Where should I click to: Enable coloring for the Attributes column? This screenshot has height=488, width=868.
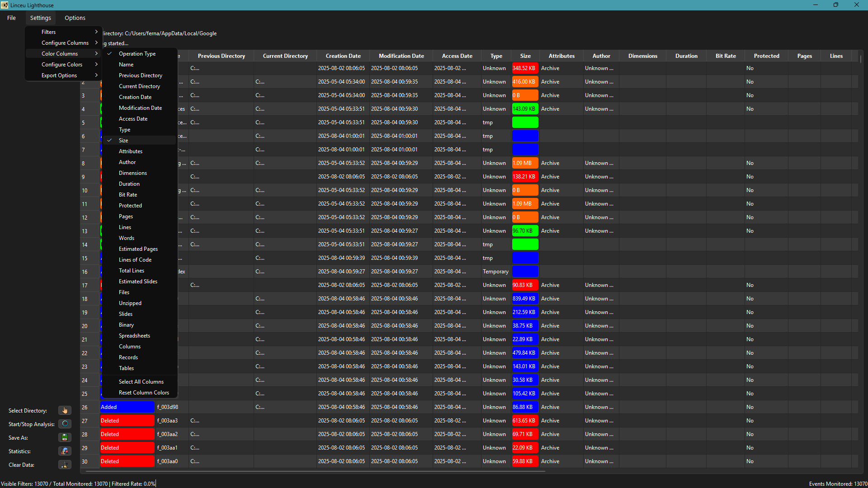point(131,151)
